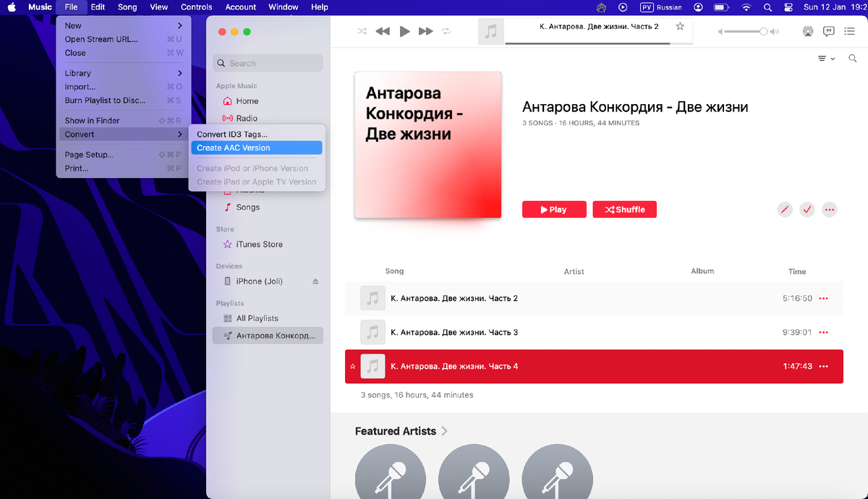Expand Featured Artists section chevron
Screen dimensions: 868x499
pyautogui.click(x=444, y=431)
